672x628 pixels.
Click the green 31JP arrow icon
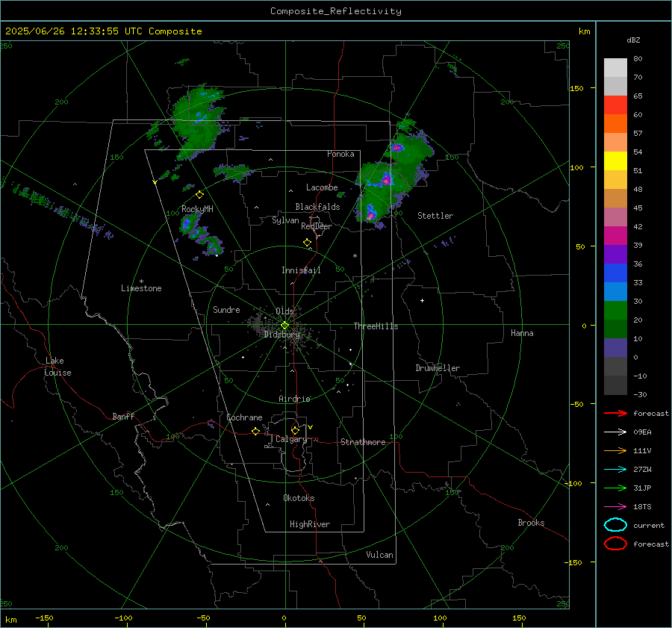[615, 488]
